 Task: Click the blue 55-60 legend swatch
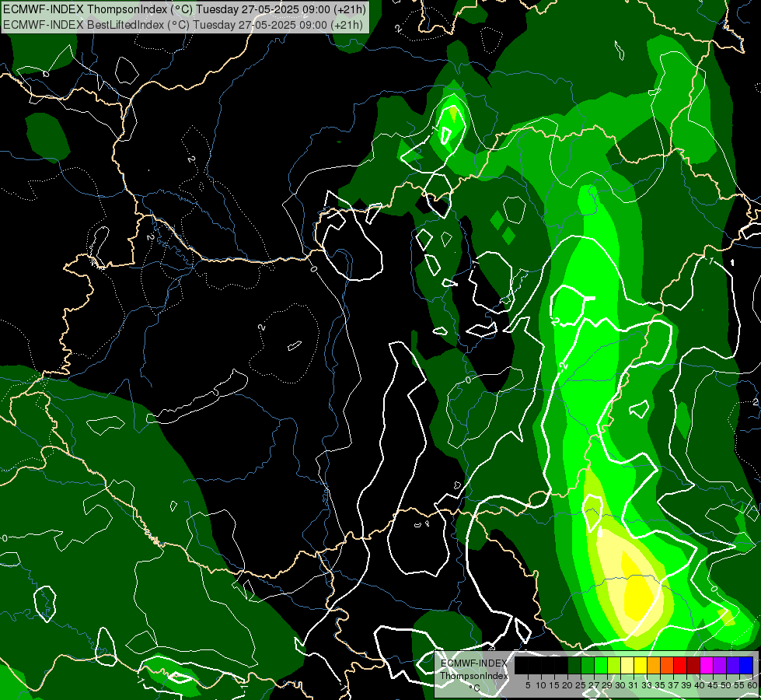[746, 665]
